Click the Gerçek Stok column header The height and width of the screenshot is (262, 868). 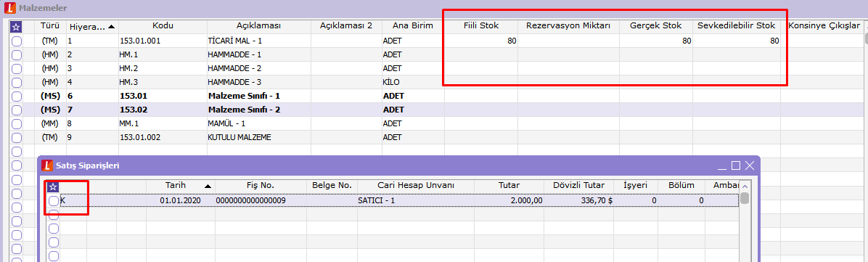655,26
